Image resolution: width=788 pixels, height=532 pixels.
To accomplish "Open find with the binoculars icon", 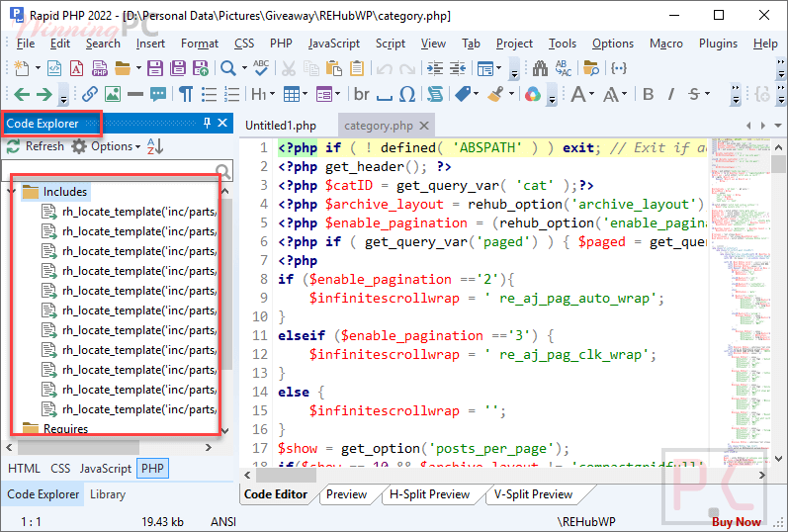I will 540,68.
